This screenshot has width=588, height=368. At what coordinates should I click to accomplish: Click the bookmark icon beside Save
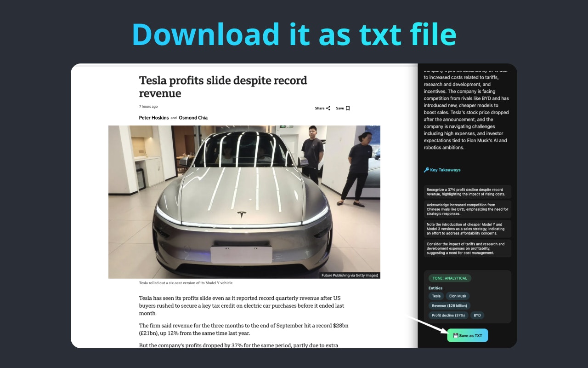coord(348,108)
